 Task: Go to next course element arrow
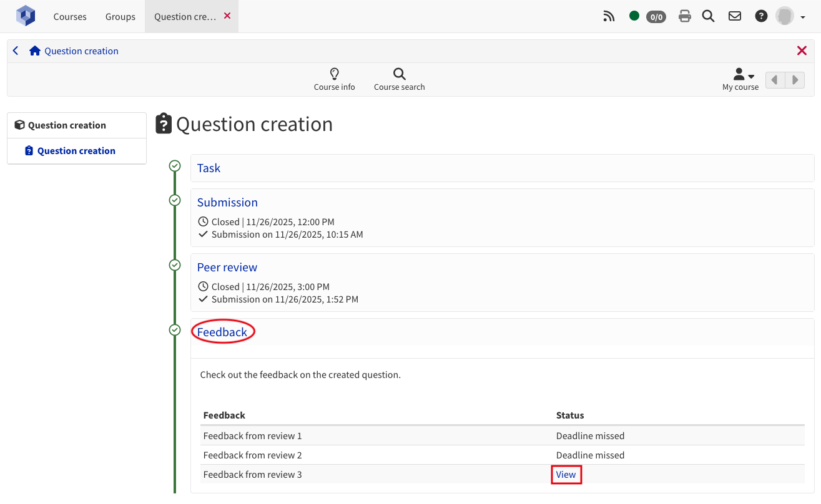point(795,80)
